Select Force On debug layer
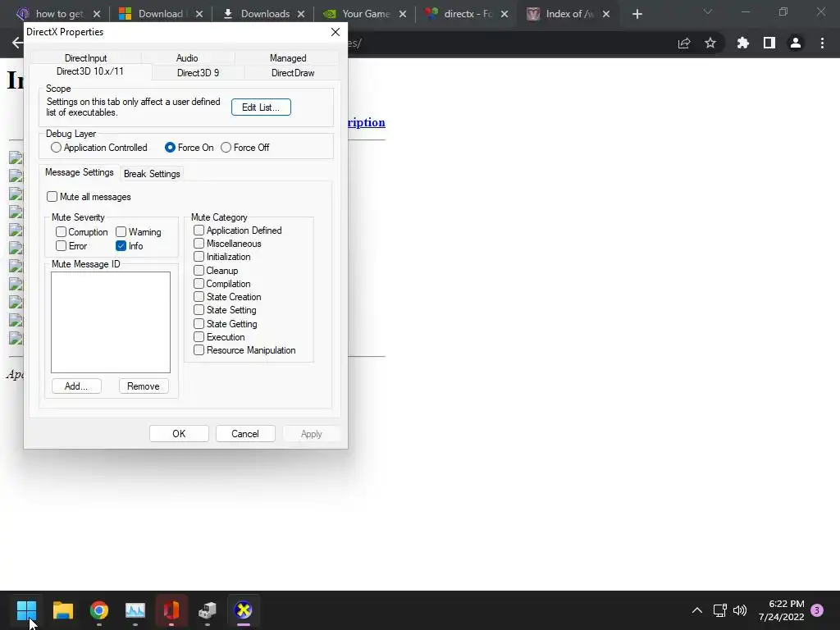Viewport: 840px width, 630px height. [x=189, y=148]
